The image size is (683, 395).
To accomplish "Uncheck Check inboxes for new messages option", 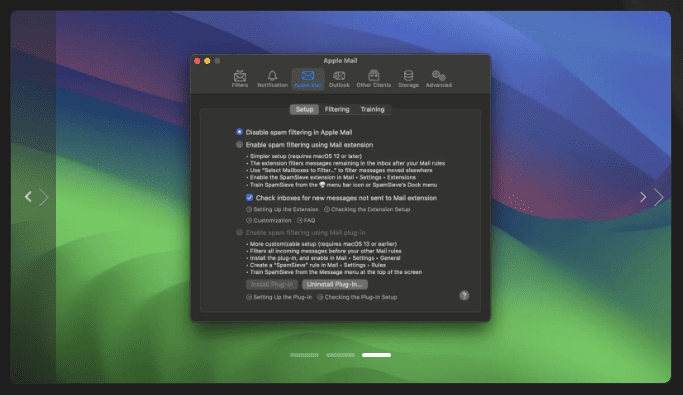I will click(x=249, y=198).
